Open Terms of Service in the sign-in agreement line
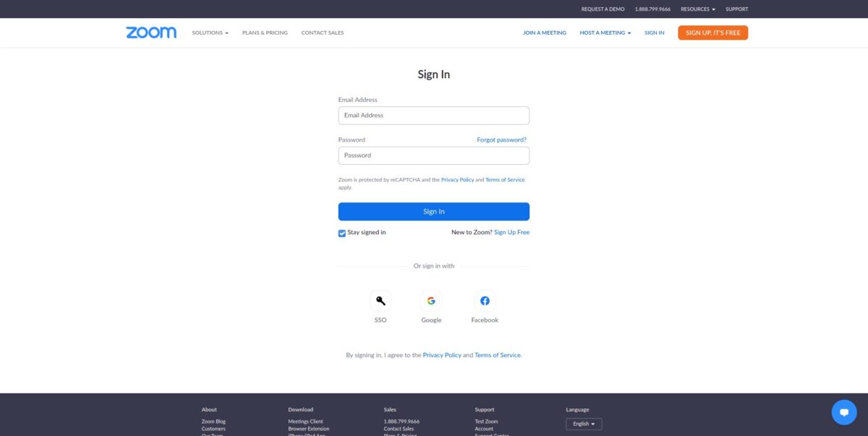Viewport: 868px width, 436px height. tap(498, 355)
